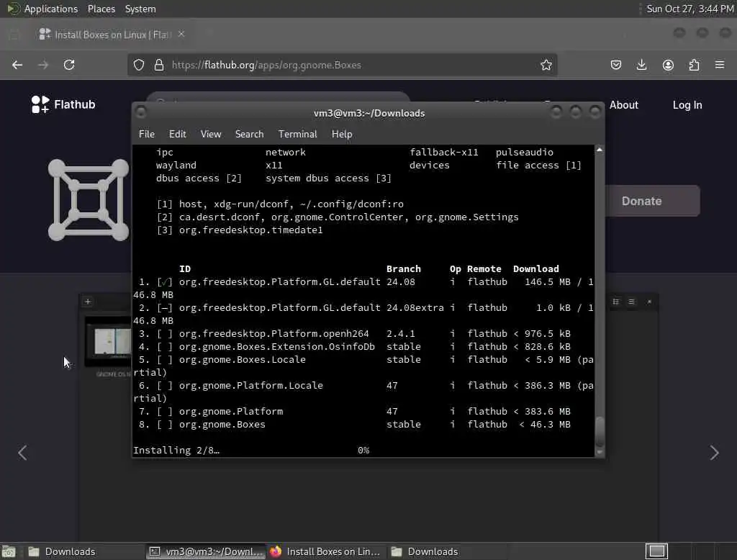The image size is (737, 560).
Task: Click the clock Sun Oct 27
Action: tap(689, 9)
